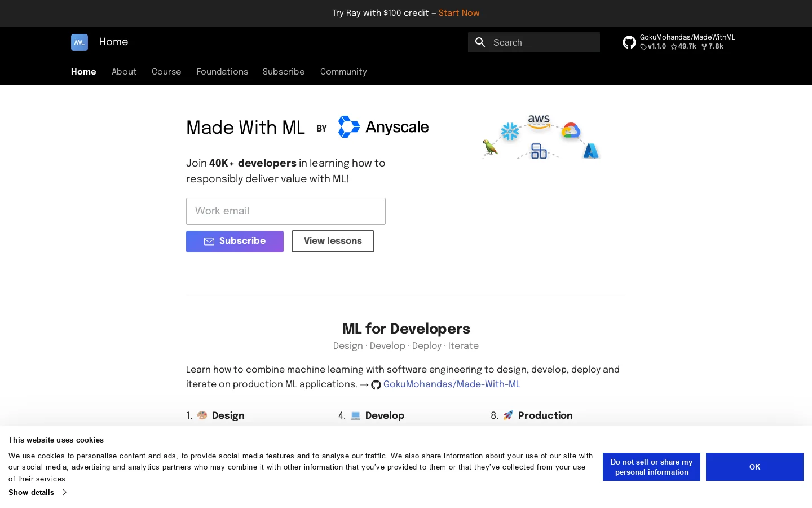Click the 49.7k stars count
Image resolution: width=812 pixels, height=508 pixels.
[x=683, y=47]
